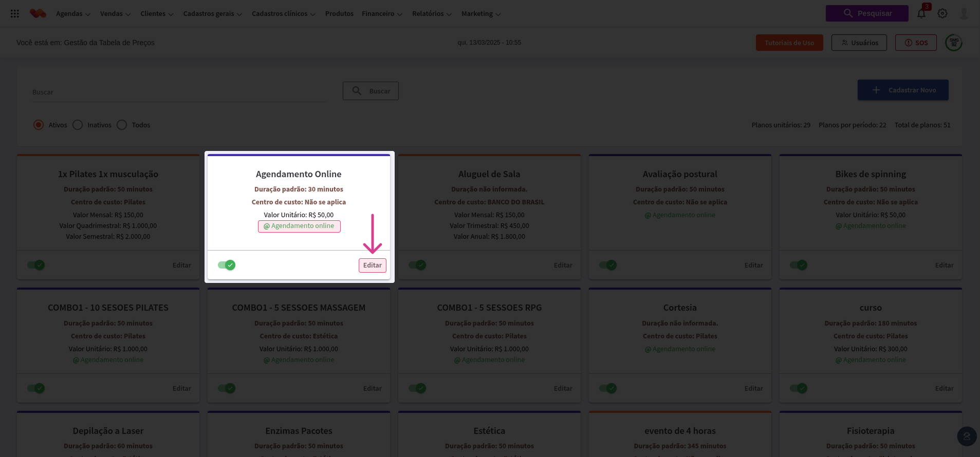
Task: Open Tutoriais de Uso
Action: pyautogui.click(x=789, y=43)
